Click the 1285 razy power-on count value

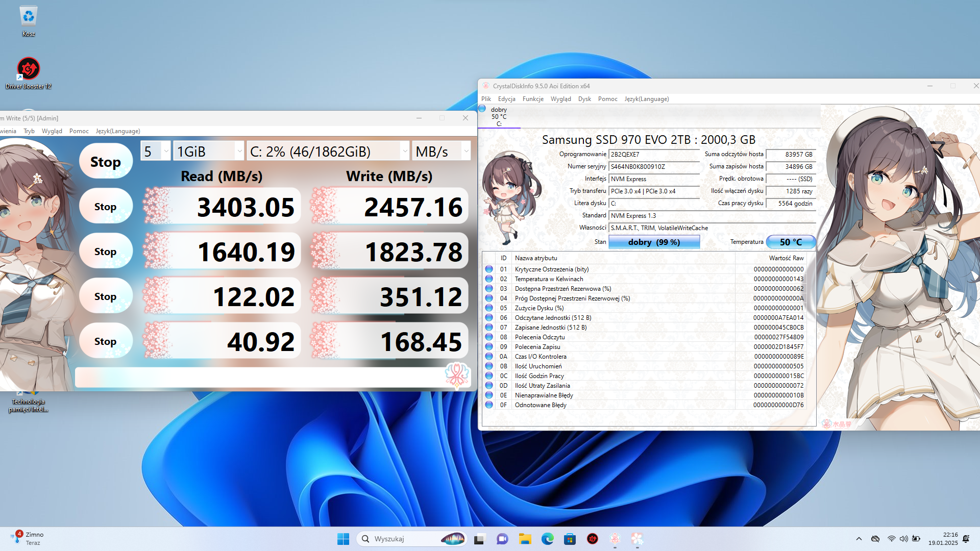pos(791,191)
